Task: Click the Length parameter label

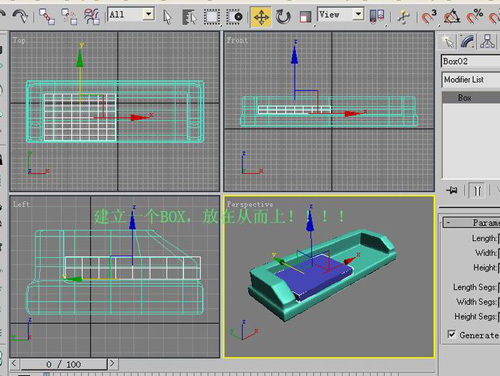Action: (484, 238)
